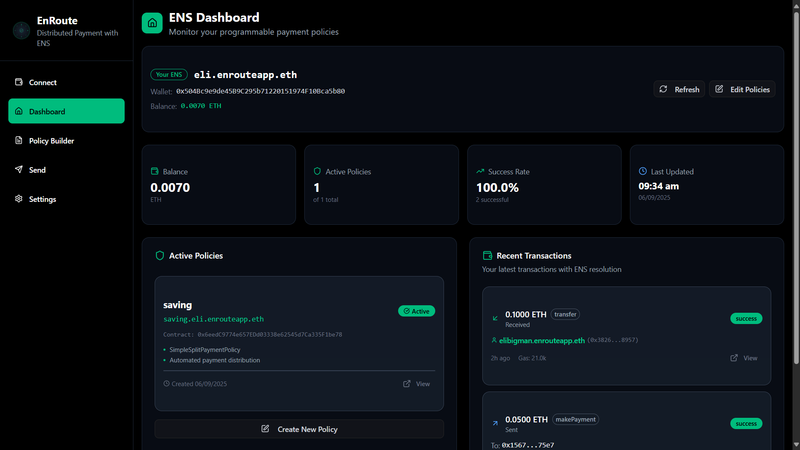Click the card icon beside Recent Transactions
The image size is (800, 450).
pos(487,256)
